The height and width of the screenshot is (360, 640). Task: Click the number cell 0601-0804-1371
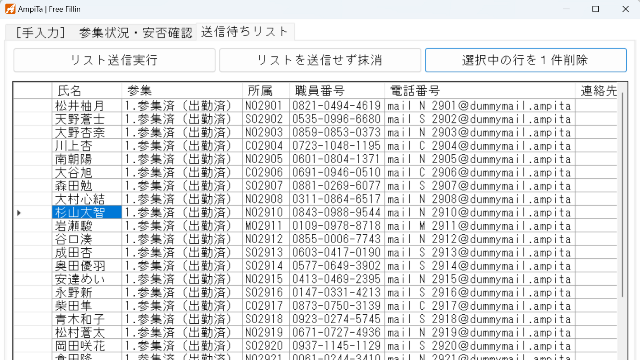click(x=337, y=159)
